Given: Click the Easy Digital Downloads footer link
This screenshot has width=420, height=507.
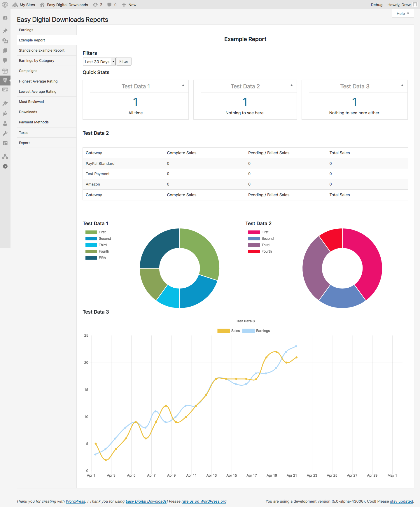Looking at the screenshot, I should (146, 501).
